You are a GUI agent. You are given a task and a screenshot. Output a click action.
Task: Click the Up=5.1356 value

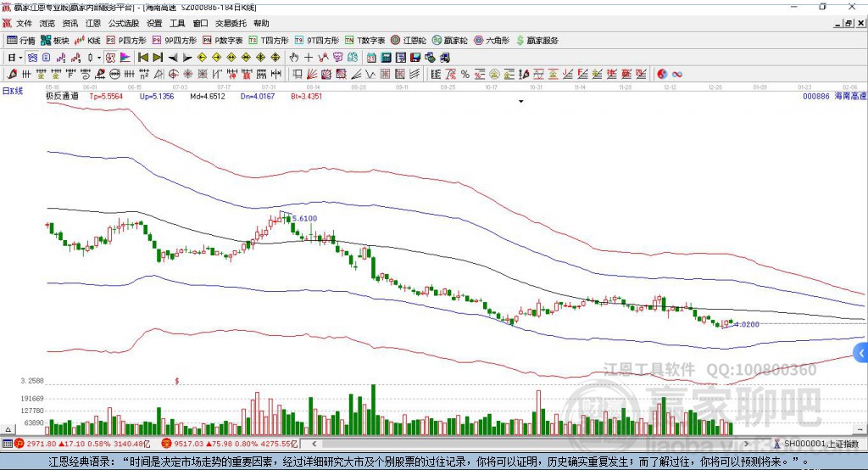click(157, 96)
